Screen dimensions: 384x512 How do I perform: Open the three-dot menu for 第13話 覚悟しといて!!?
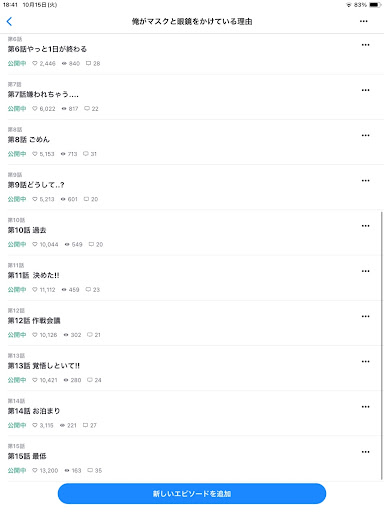point(365,362)
